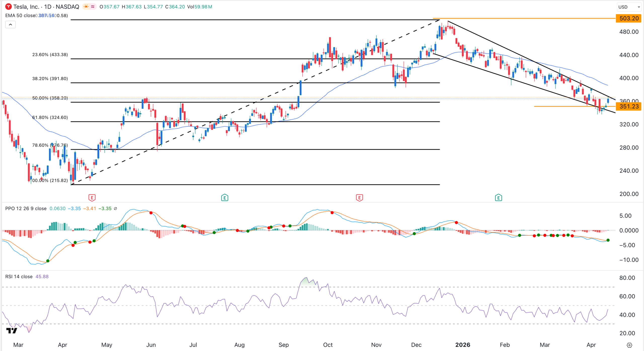Click the '50.00% (358.20)' Fibonacci label
The height and width of the screenshot is (351, 644).
pos(50,98)
